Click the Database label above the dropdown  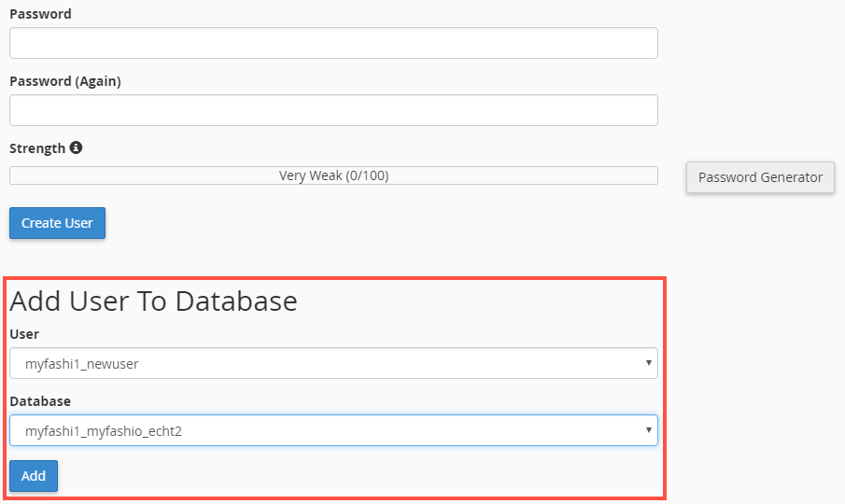click(x=40, y=401)
